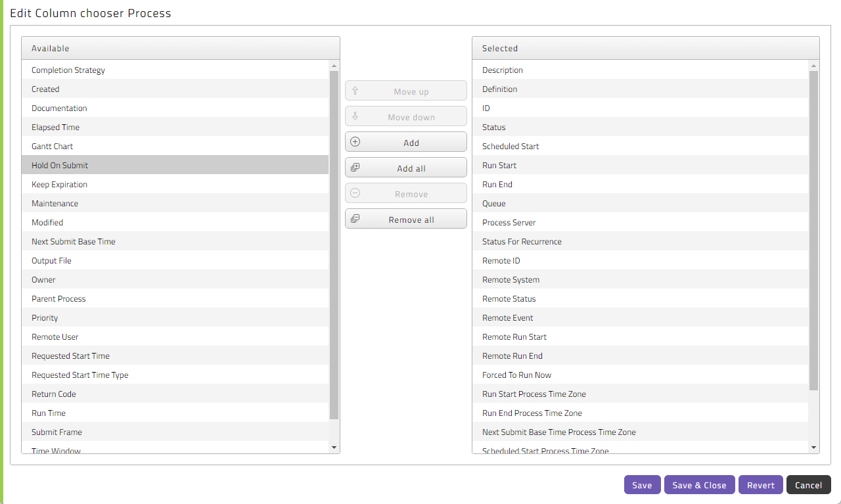The height and width of the screenshot is (504, 841).
Task: Click the Available list scrollbar thumb
Action: [334, 245]
